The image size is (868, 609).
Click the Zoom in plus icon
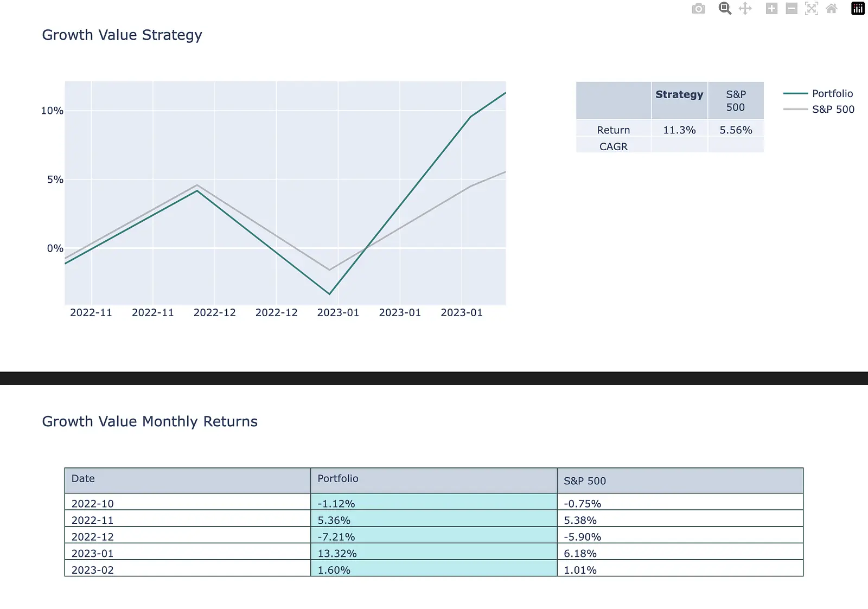pyautogui.click(x=771, y=9)
